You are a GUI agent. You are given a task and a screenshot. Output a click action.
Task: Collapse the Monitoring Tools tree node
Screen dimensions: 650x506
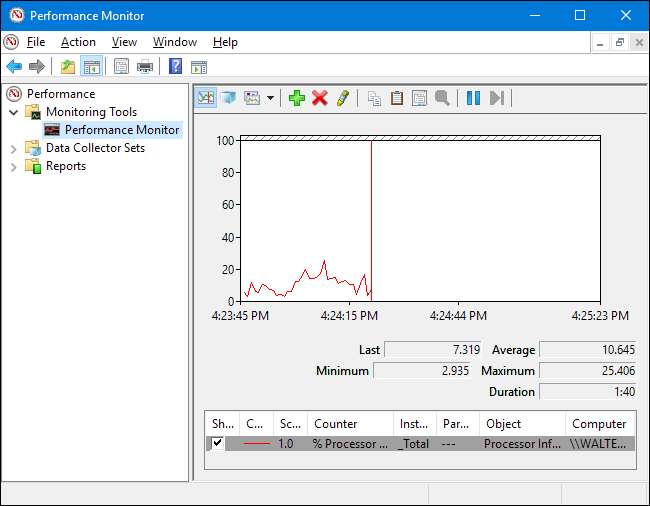click(14, 112)
